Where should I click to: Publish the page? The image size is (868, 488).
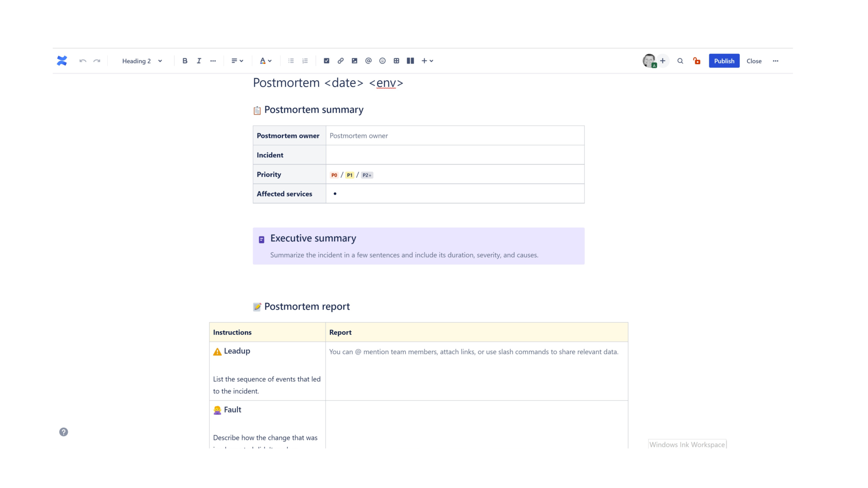[724, 61]
